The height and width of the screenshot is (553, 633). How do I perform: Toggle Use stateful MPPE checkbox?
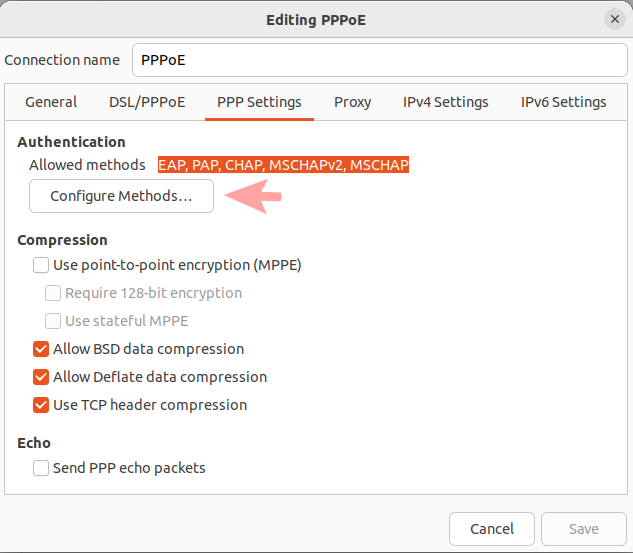coord(53,321)
